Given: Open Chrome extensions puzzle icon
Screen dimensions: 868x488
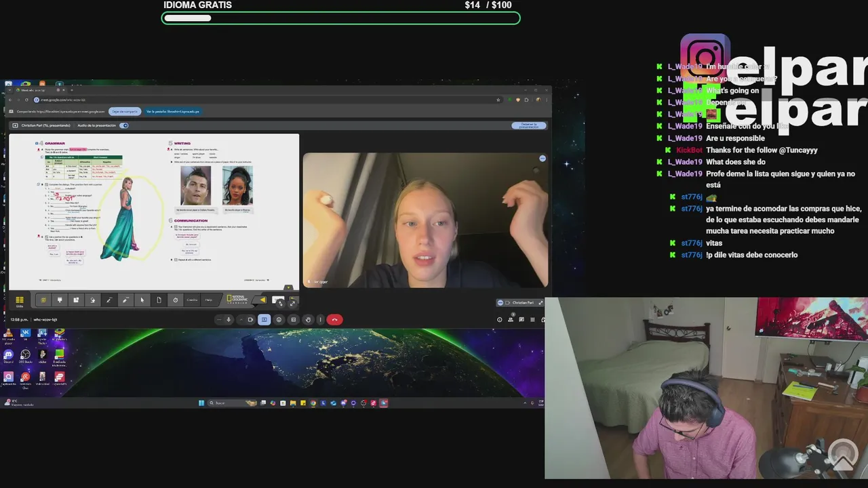Looking at the screenshot, I should point(526,100).
